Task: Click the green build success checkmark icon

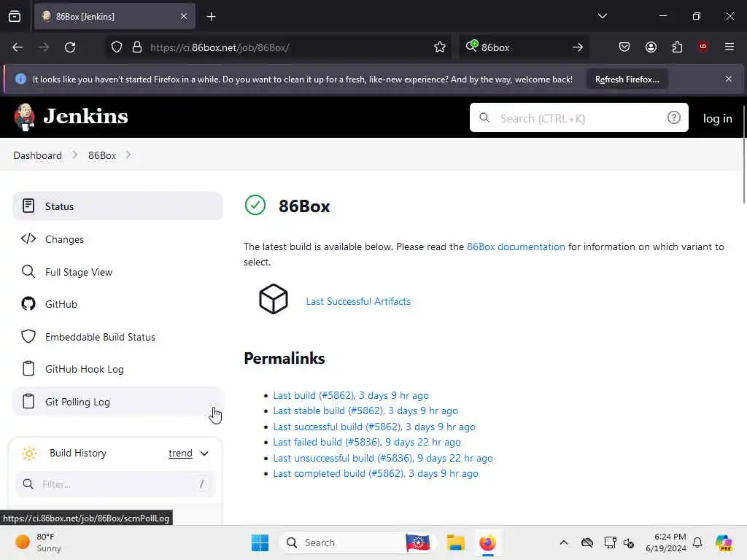Action: click(255, 205)
